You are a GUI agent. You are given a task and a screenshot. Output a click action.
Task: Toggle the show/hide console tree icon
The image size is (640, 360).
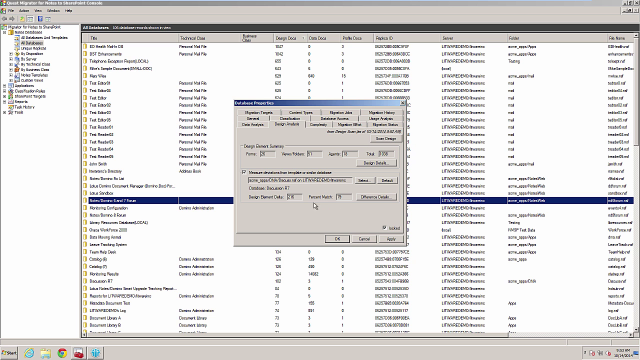(30, 19)
